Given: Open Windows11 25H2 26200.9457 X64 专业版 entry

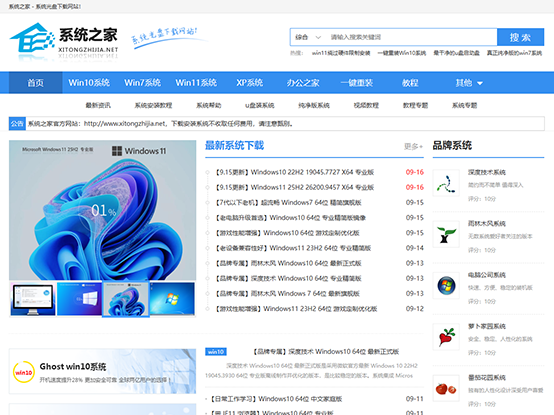Looking at the screenshot, I should (x=295, y=188).
